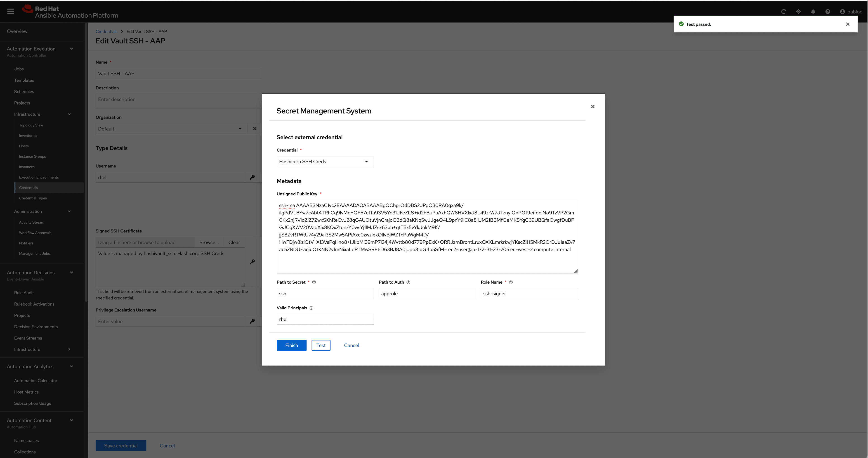The width and height of the screenshot is (868, 458).
Task: Follow the Credentials breadcrumb link
Action: [x=106, y=31]
